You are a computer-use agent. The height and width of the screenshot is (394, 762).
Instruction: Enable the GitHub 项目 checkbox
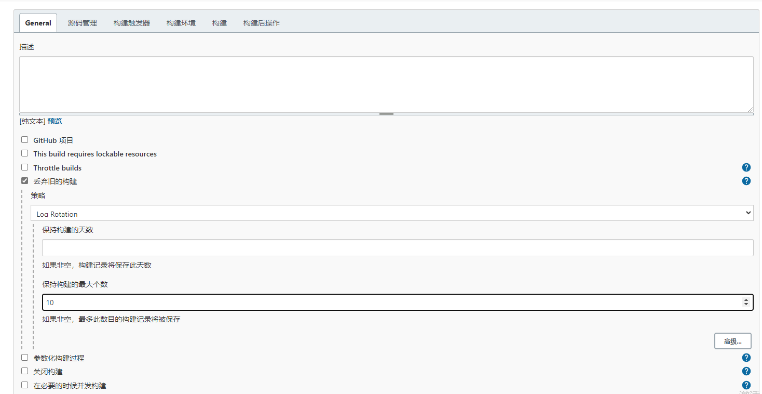pos(24,140)
